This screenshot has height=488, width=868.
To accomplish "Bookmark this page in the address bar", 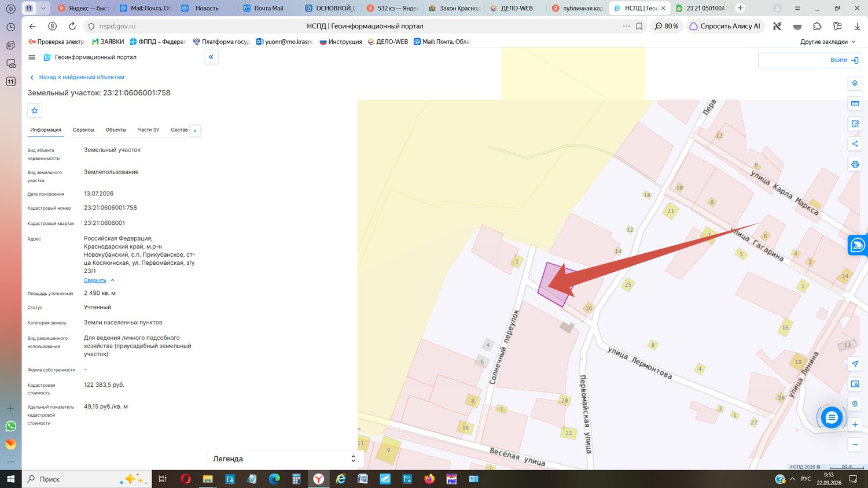I will [639, 26].
